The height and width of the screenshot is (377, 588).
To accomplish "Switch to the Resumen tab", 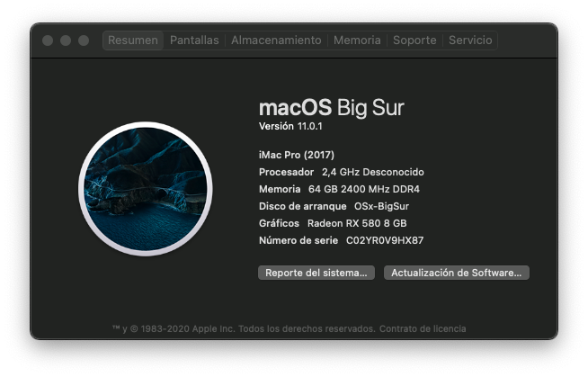I will pyautogui.click(x=133, y=40).
